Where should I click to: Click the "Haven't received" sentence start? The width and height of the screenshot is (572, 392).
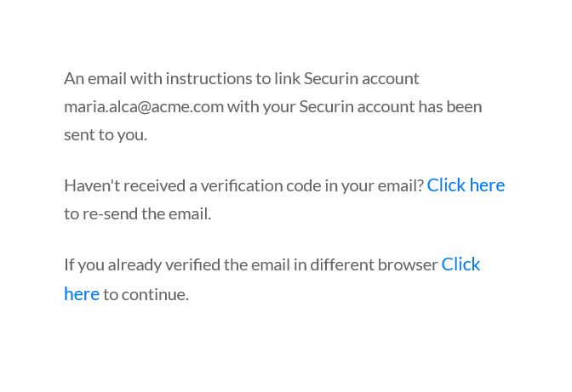click(125, 185)
